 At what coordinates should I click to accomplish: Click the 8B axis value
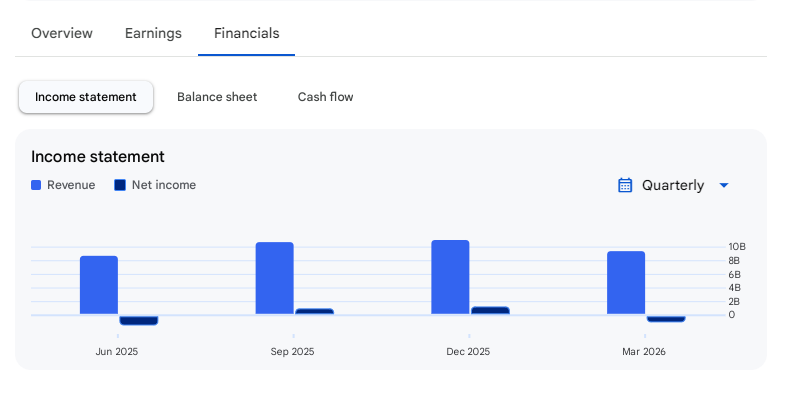tap(734, 260)
